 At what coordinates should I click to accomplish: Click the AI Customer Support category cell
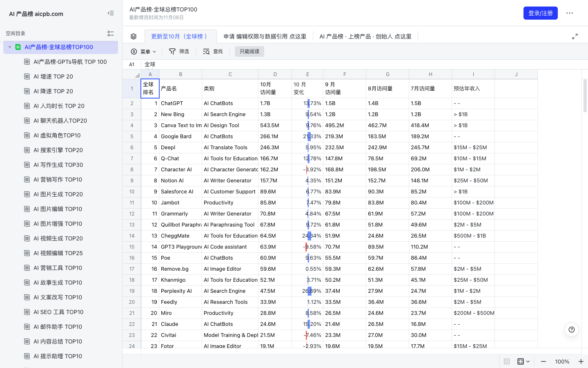(x=230, y=192)
